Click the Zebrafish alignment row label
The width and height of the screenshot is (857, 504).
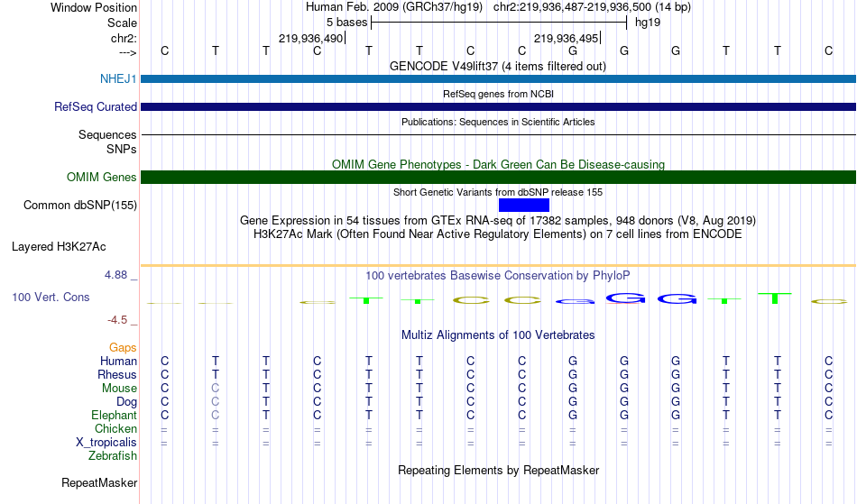pyautogui.click(x=113, y=456)
